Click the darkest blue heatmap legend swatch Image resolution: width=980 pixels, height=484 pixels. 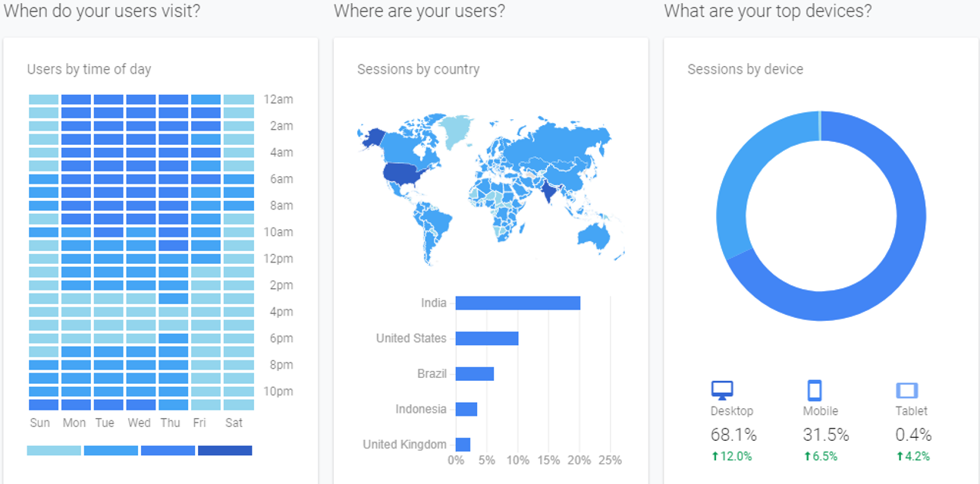(225, 451)
